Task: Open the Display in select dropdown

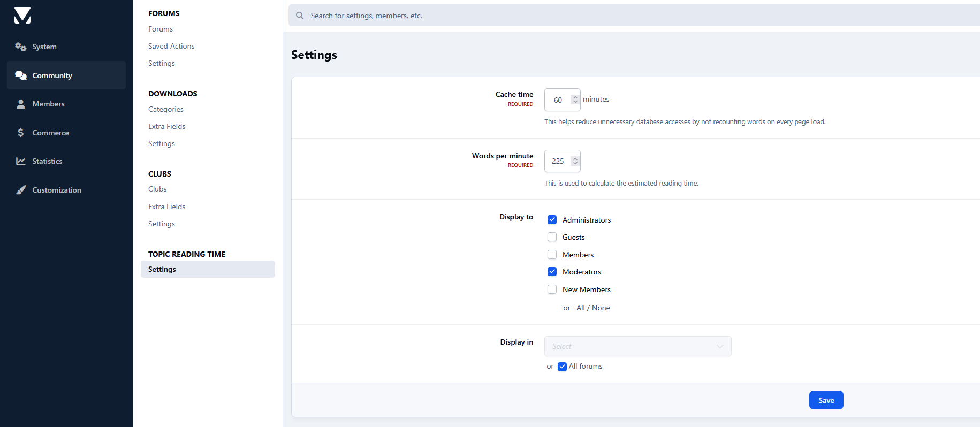Action: [x=637, y=346]
